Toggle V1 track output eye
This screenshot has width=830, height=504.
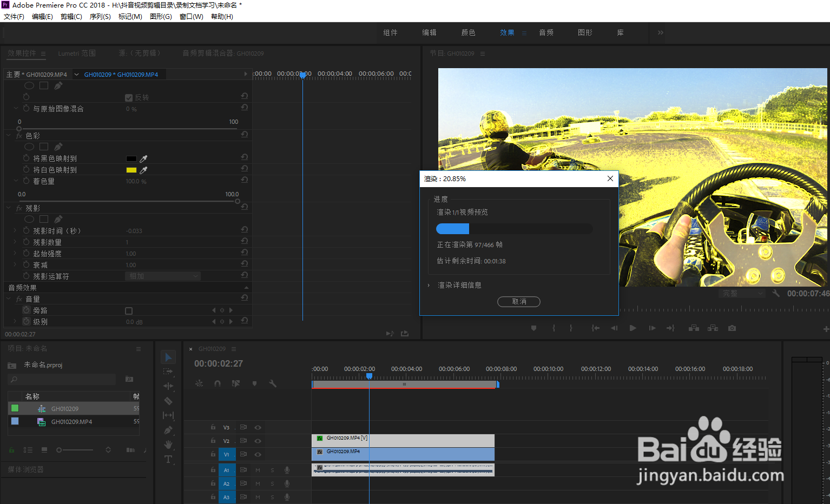coord(258,454)
